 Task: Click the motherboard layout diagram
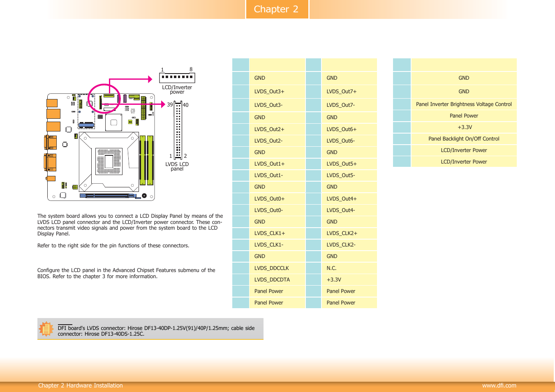click(99, 147)
